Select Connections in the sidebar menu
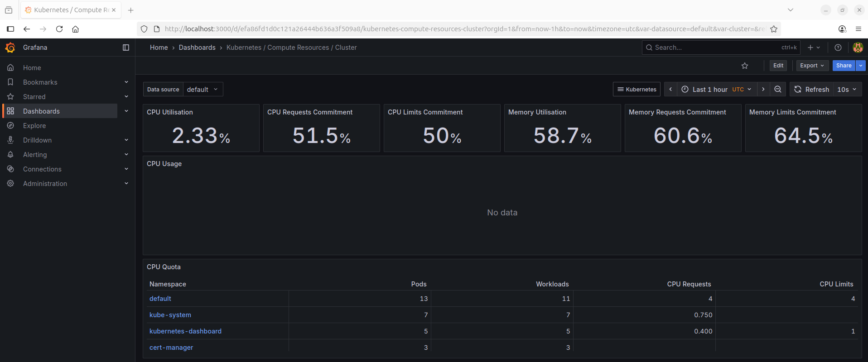Screen dimensions: 868x362 [42, 169]
